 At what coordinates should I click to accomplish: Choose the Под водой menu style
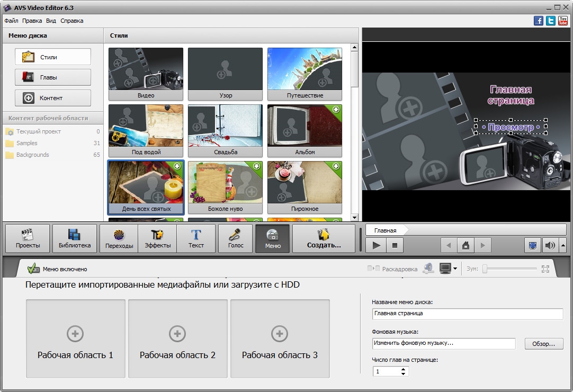click(x=146, y=130)
